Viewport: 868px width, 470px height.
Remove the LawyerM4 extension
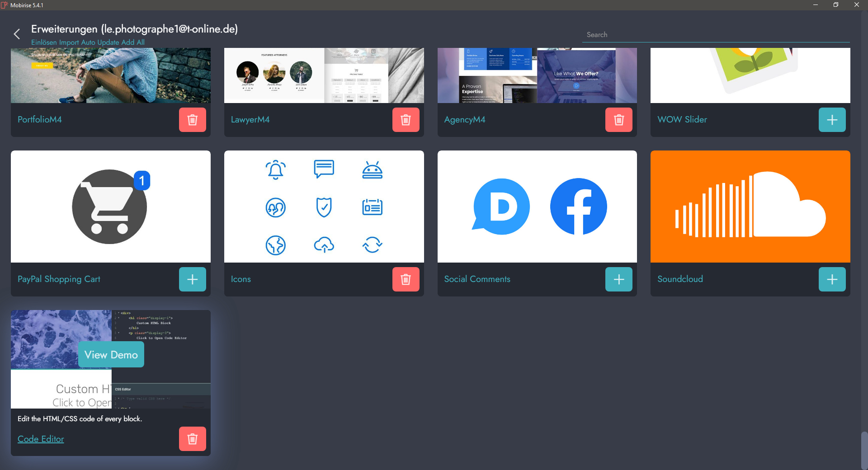[x=406, y=120]
